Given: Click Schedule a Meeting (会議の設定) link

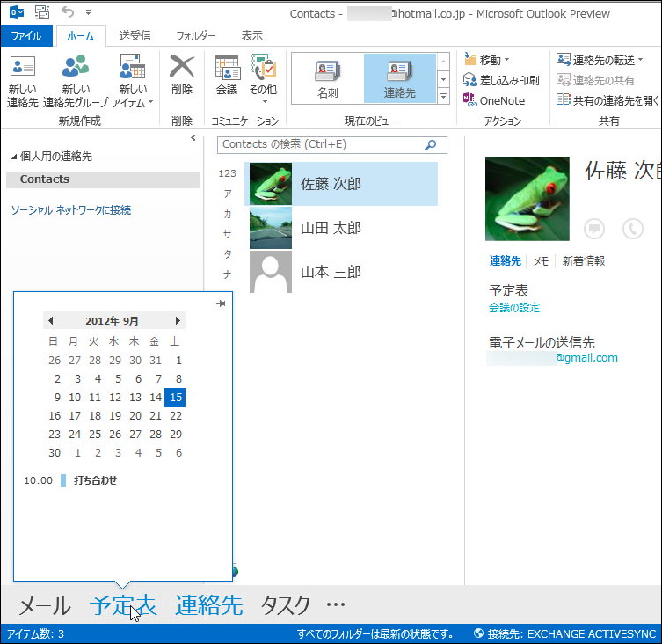Looking at the screenshot, I should (514, 308).
